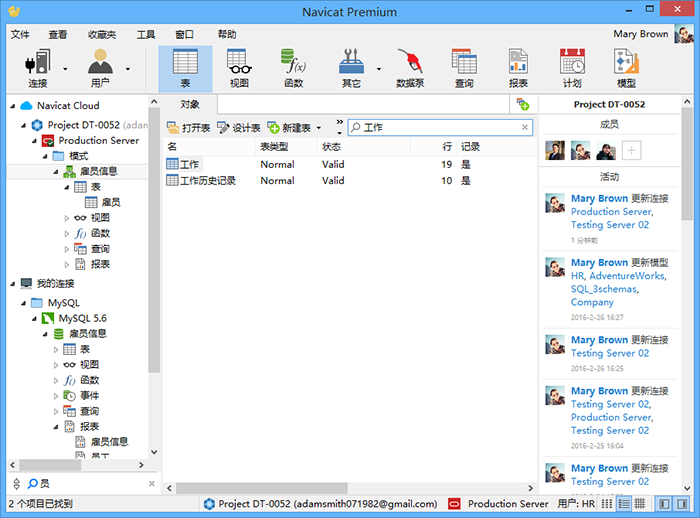Open the 数据泵 (Data Pump) toolbar icon
This screenshot has height=518, width=700.
(410, 68)
